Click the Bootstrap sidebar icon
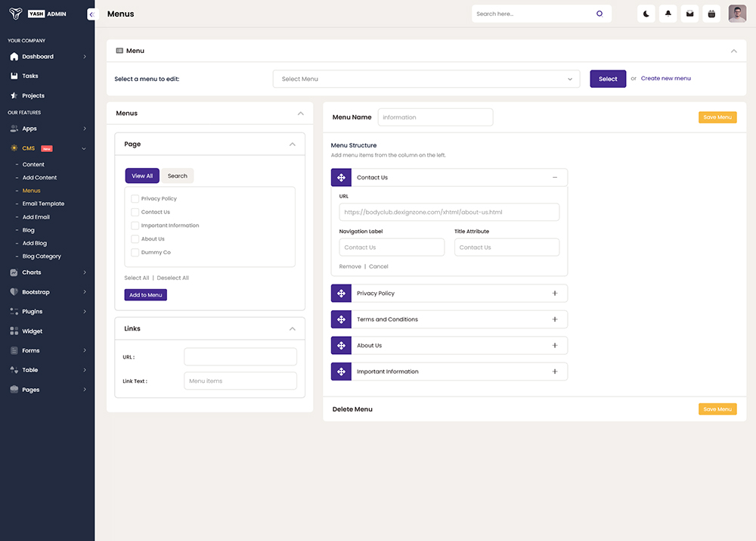Image resolution: width=756 pixels, height=541 pixels. [14, 292]
